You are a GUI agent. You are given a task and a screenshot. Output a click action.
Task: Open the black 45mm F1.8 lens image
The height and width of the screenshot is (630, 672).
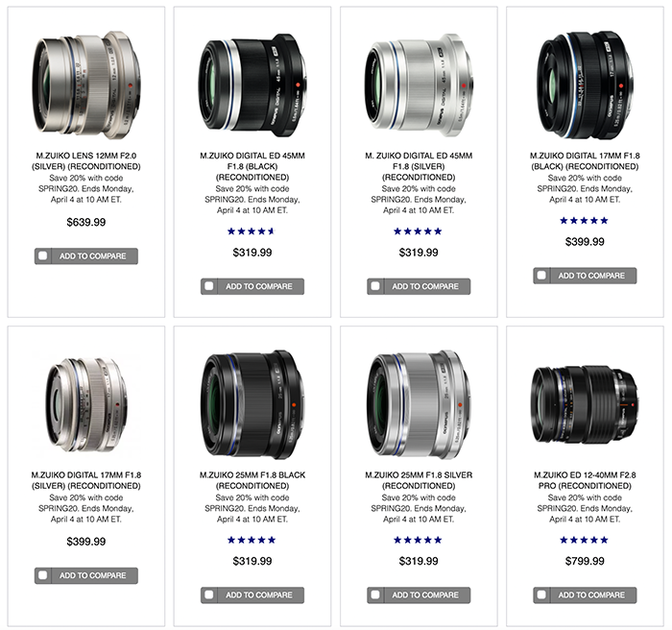point(252,85)
